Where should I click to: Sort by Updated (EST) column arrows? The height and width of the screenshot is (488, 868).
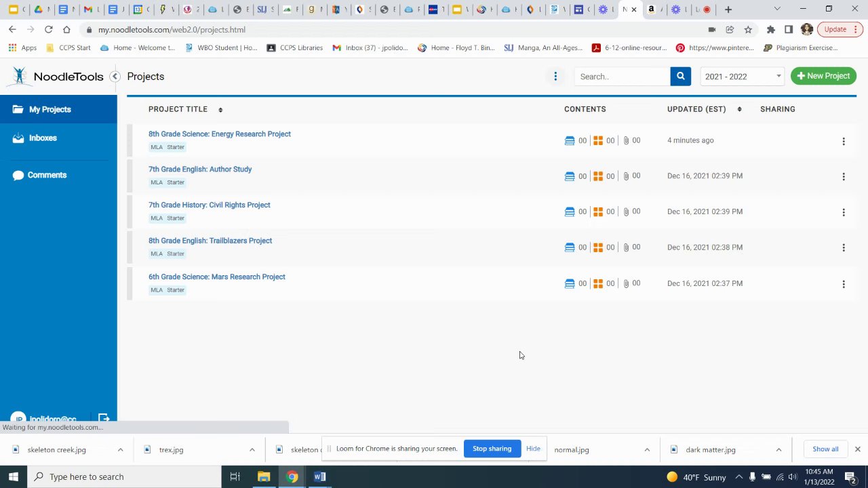[x=739, y=110]
